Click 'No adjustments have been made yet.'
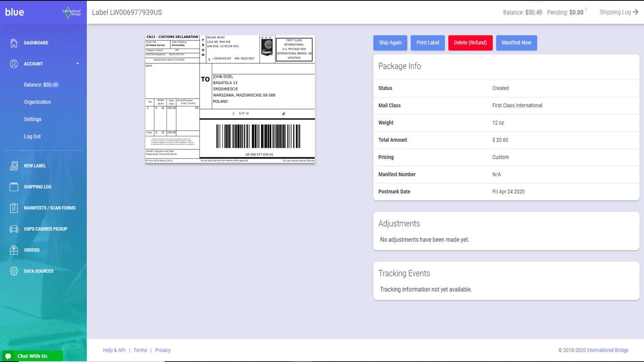The image size is (644, 362). pos(425,240)
